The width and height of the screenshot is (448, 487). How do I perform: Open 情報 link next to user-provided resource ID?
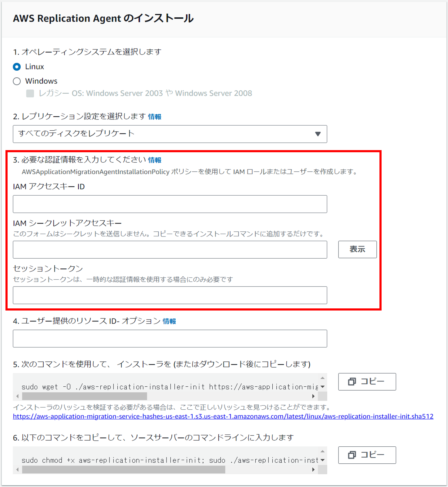(169, 321)
